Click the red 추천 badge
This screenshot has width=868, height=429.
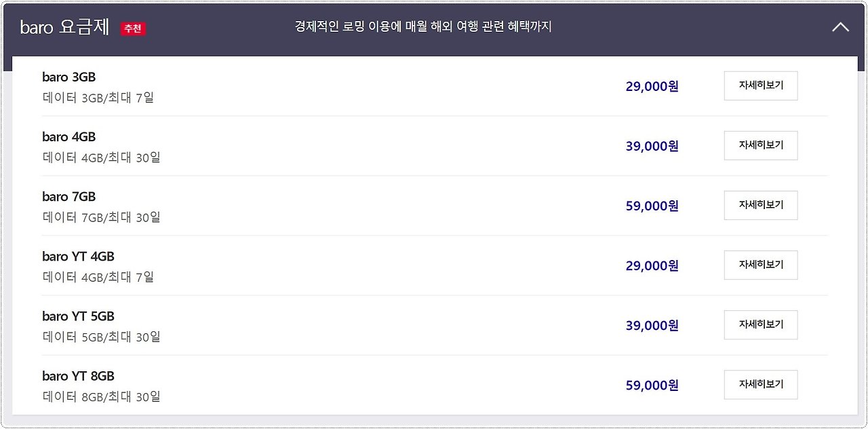[134, 29]
